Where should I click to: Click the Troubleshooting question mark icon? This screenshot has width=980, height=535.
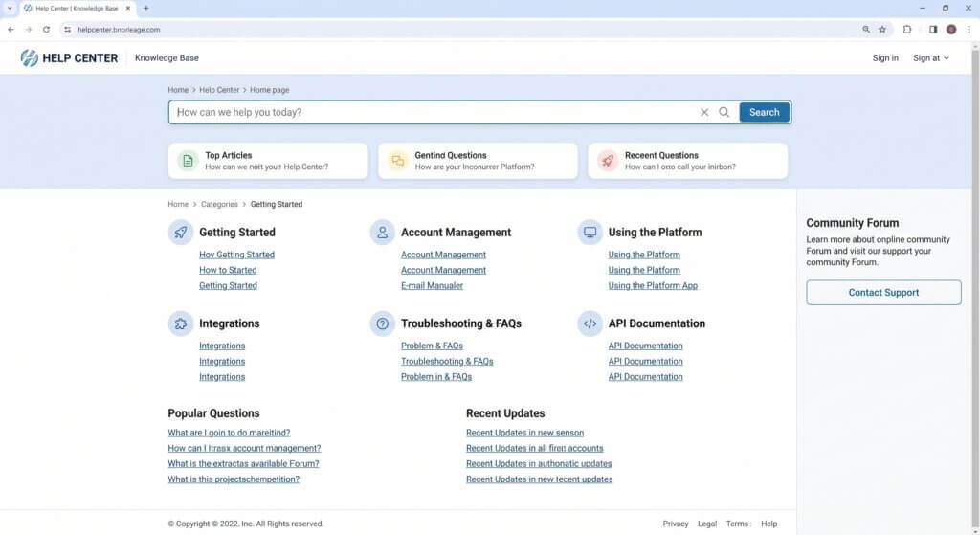click(x=383, y=323)
